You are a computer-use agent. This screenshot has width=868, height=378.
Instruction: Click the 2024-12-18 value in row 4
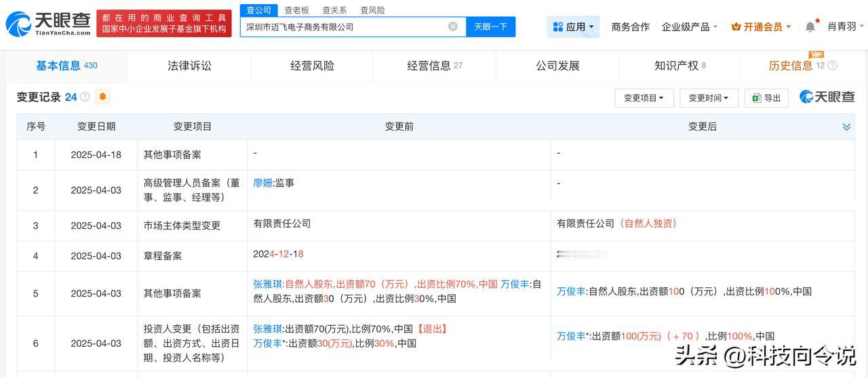coord(278,254)
